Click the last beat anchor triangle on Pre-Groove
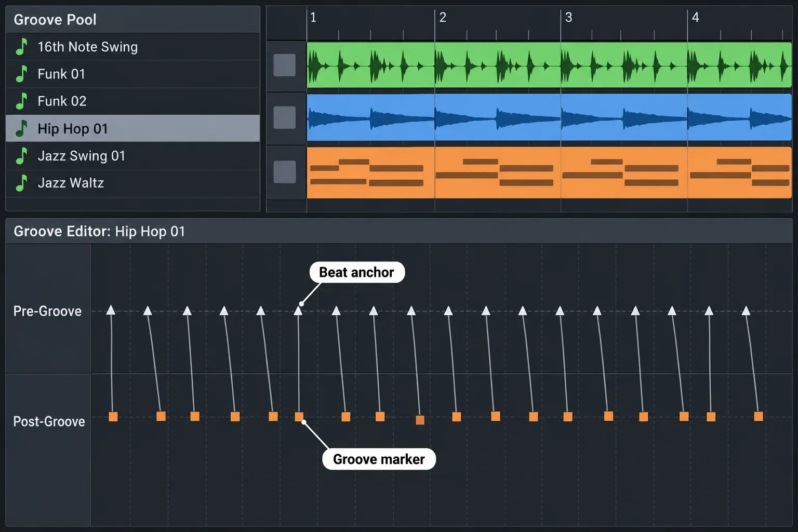This screenshot has width=798, height=532. point(746,311)
